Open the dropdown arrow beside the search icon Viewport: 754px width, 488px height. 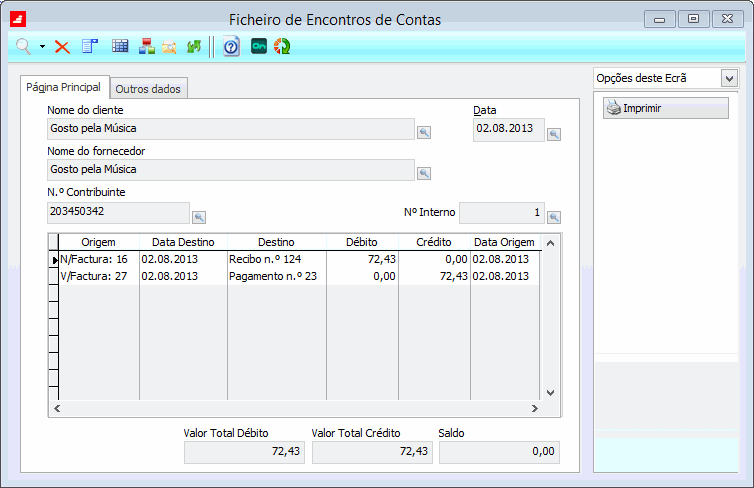coord(42,47)
